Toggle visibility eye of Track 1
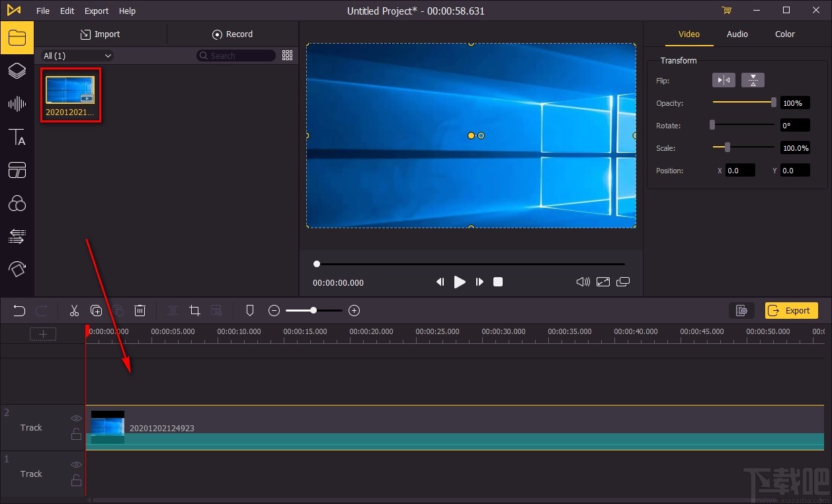The height and width of the screenshot is (504, 832). click(76, 464)
